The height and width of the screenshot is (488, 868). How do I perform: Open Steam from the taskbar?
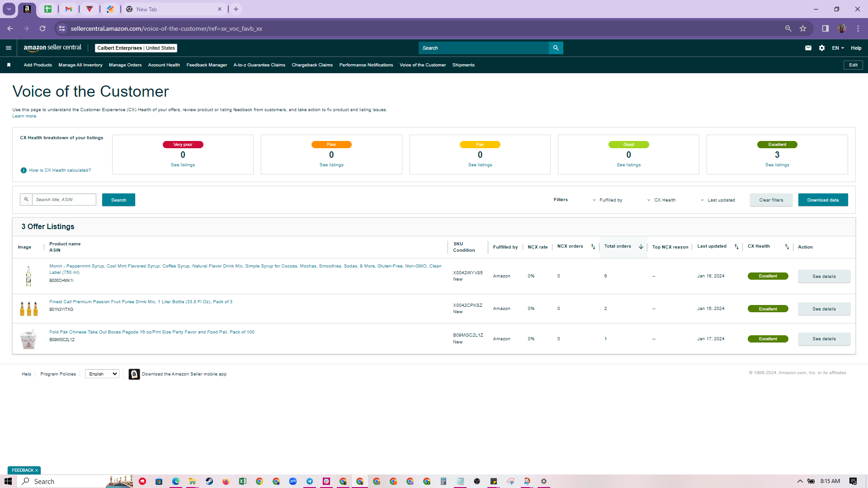(209, 481)
